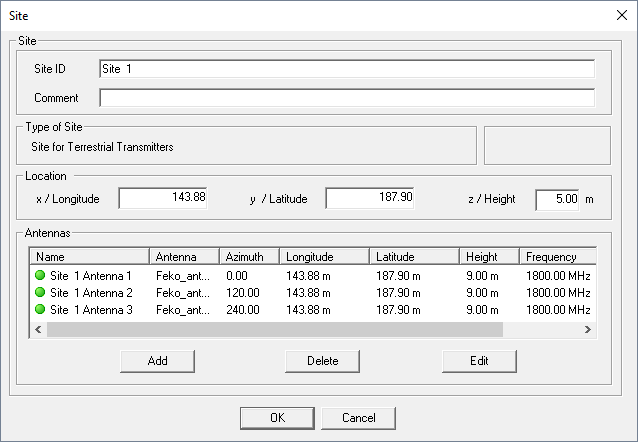Cancel the Site dialog

pyautogui.click(x=358, y=417)
